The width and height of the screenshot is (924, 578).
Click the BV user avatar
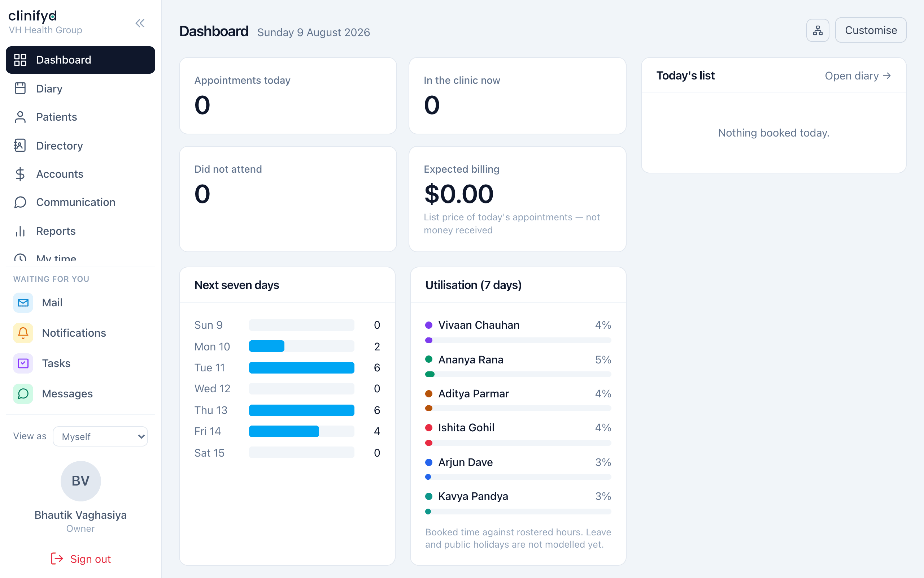tap(80, 481)
